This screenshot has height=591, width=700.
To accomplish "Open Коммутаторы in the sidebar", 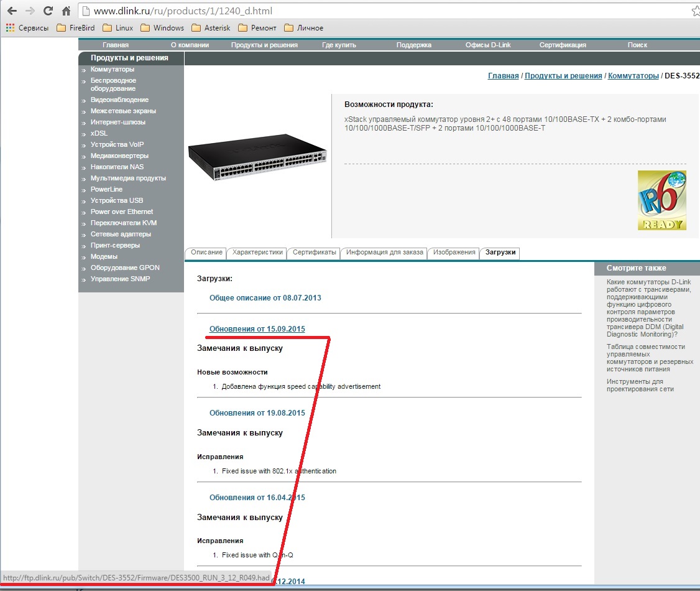I will click(x=112, y=69).
